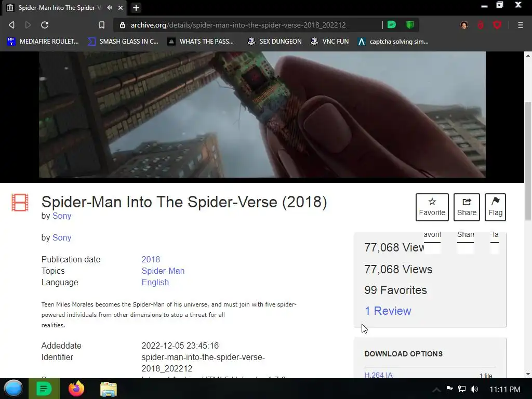532x399 pixels.
Task: Click the address bar URL field
Action: point(238,25)
